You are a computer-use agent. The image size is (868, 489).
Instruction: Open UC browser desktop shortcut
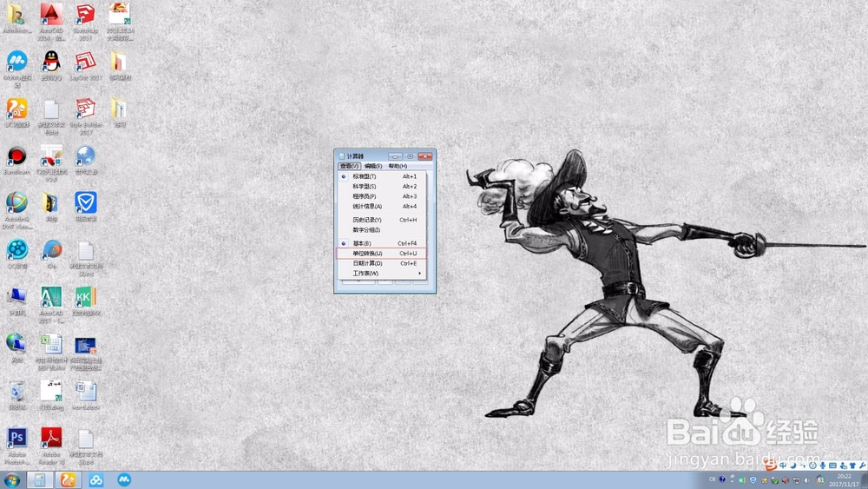(16, 112)
